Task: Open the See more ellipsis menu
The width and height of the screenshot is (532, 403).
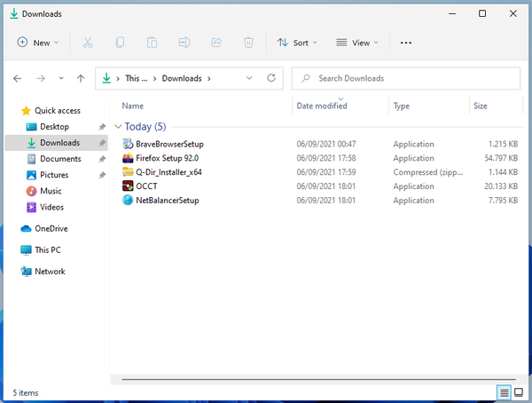Action: pos(406,43)
